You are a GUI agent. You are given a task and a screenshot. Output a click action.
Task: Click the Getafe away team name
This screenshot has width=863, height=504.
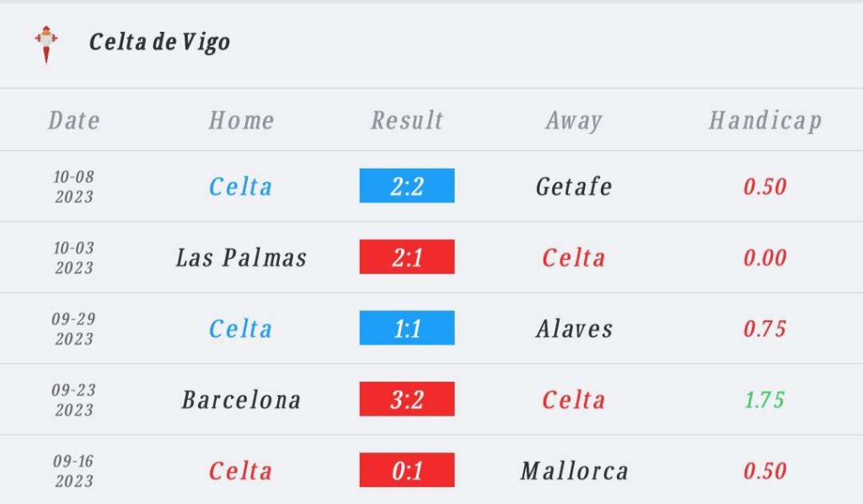pyautogui.click(x=574, y=186)
